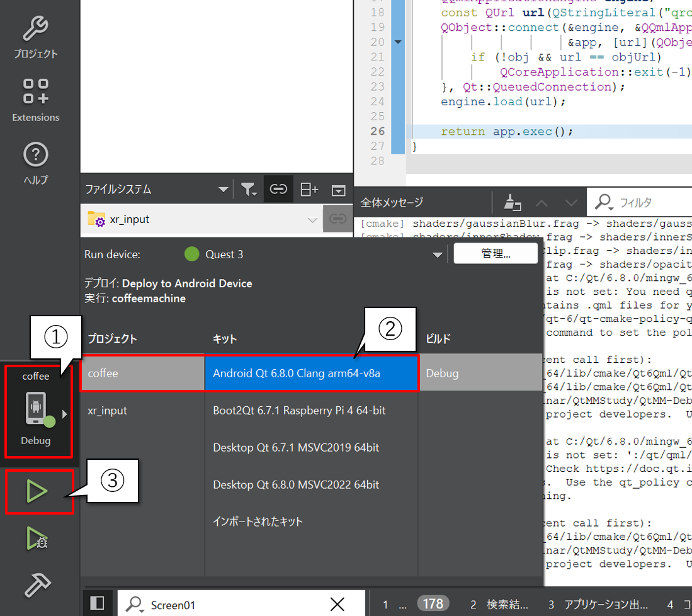Expand the Run device Quest 3 dropdown
The image size is (692, 616).
pos(437,255)
